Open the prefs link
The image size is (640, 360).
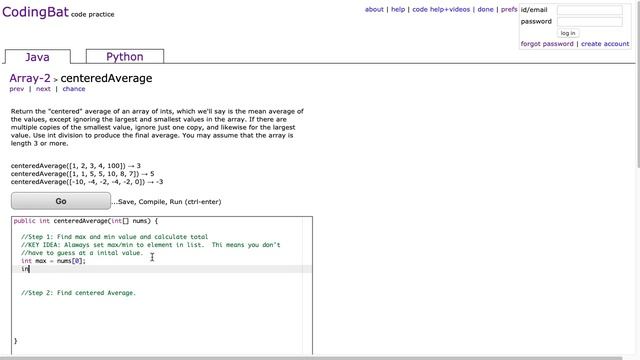[509, 9]
